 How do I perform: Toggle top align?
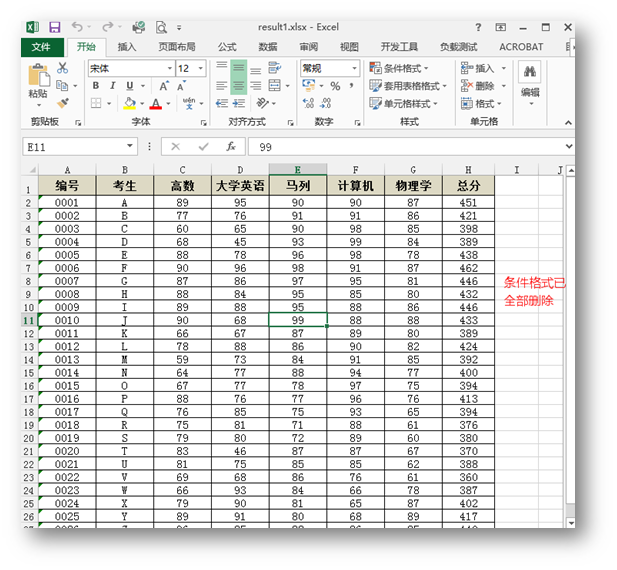pos(222,67)
